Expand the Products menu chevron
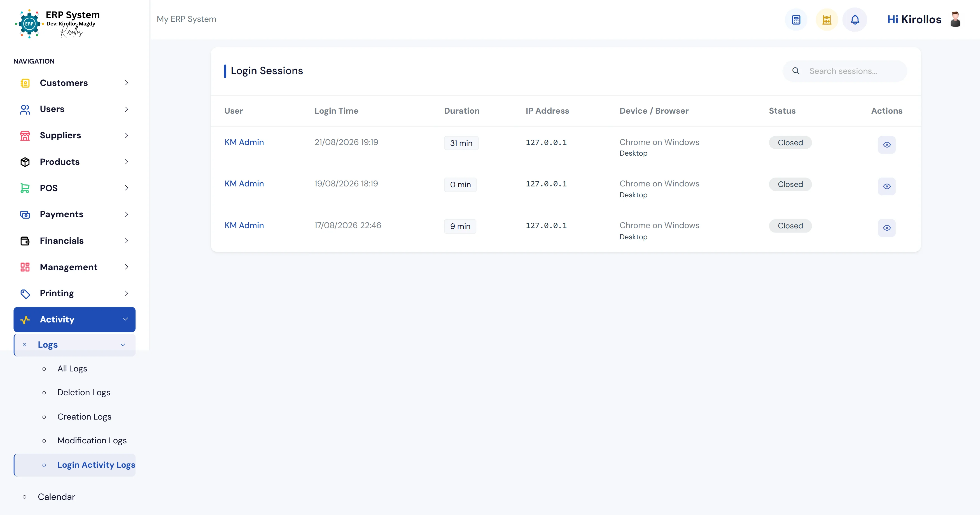980x515 pixels. [x=127, y=162]
